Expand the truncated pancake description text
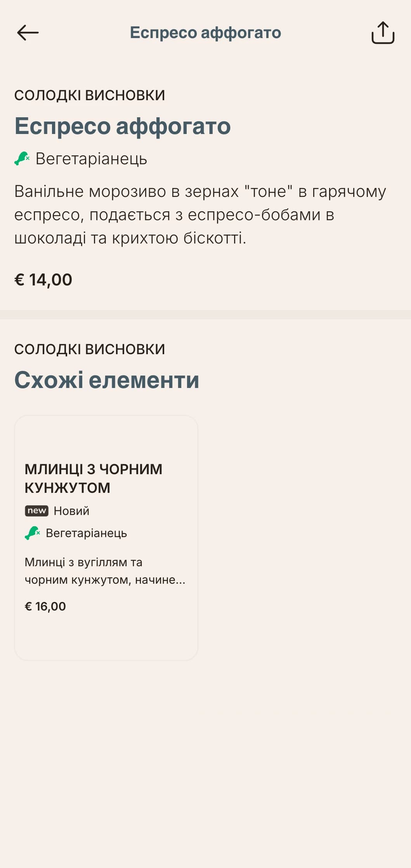 pyautogui.click(x=105, y=571)
